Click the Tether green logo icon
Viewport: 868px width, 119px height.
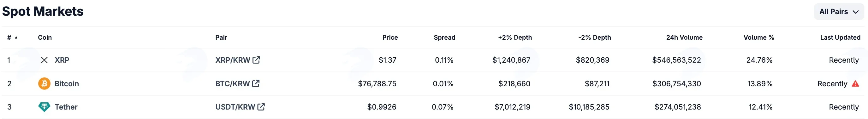44,107
